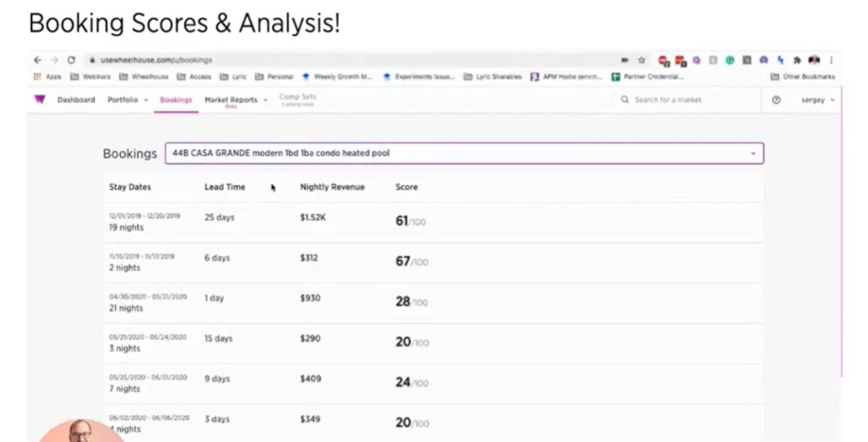
Task: Open the browser extensions puzzle icon
Action: click(x=797, y=60)
